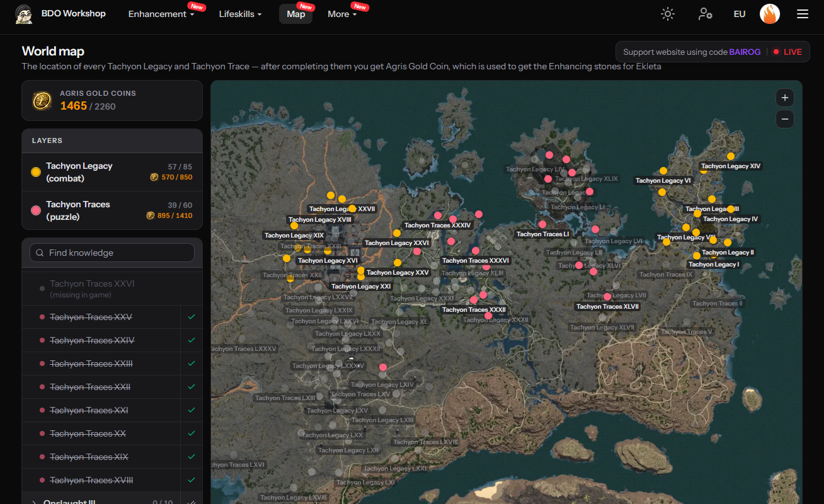Click the greyed Tachyon Traces II map label
The width and height of the screenshot is (824, 504).
(x=718, y=304)
